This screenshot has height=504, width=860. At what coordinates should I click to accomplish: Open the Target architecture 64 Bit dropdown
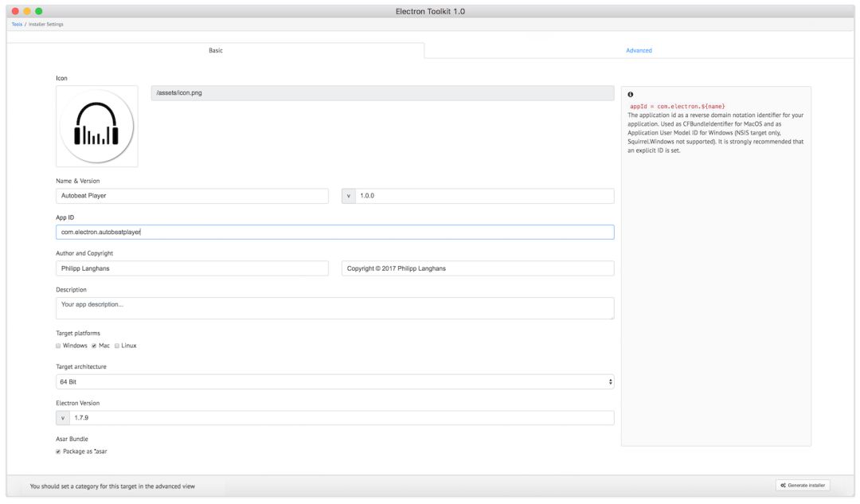(334, 381)
